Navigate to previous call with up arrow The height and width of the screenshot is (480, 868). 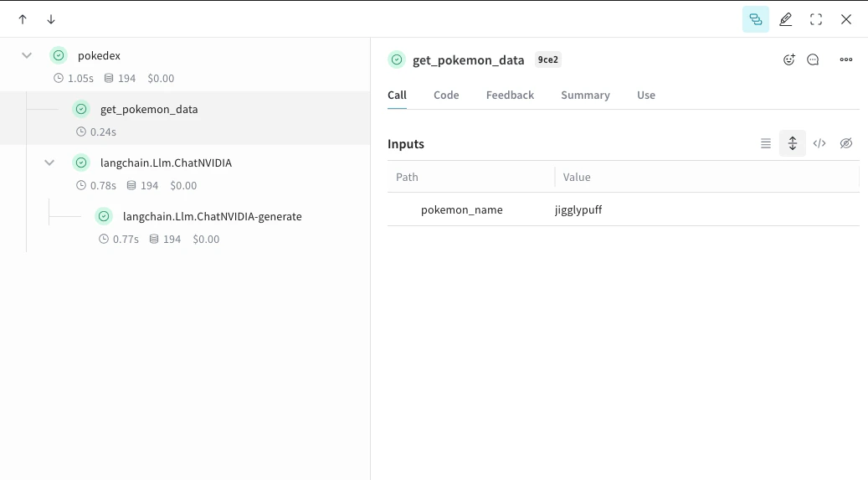point(23,19)
